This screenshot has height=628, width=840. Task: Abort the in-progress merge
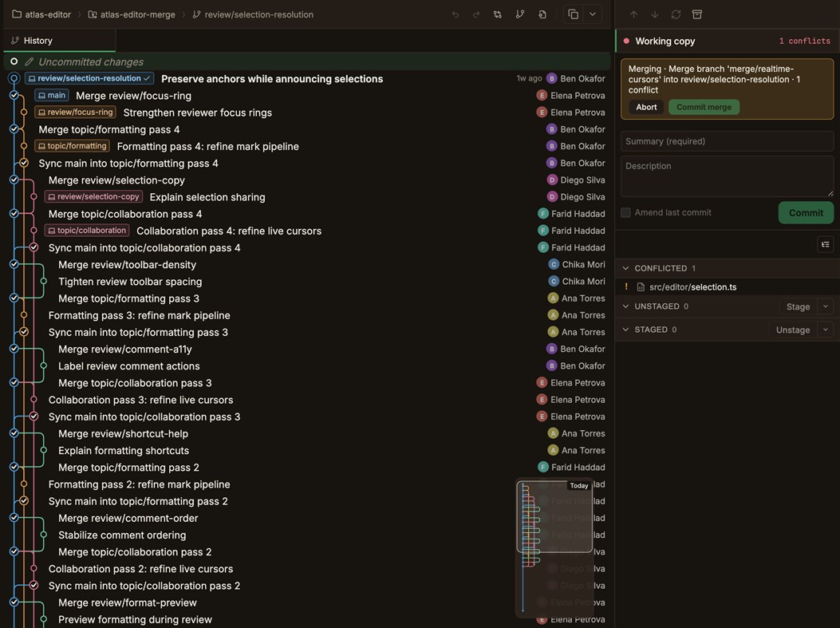coord(646,107)
